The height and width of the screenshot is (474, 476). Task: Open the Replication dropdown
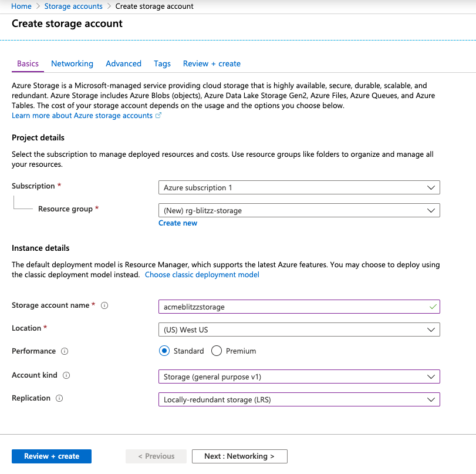coord(299,399)
